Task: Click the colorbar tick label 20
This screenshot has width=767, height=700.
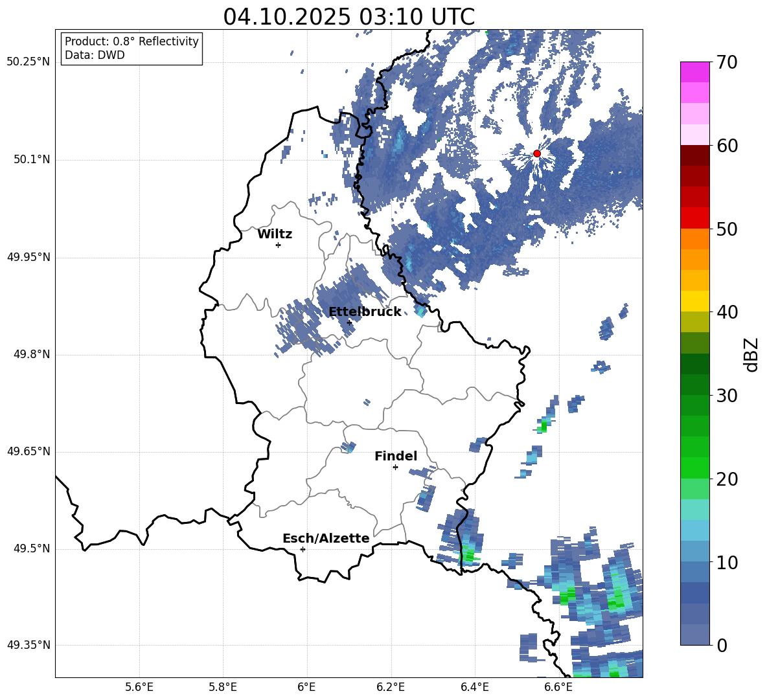Action: coord(727,479)
